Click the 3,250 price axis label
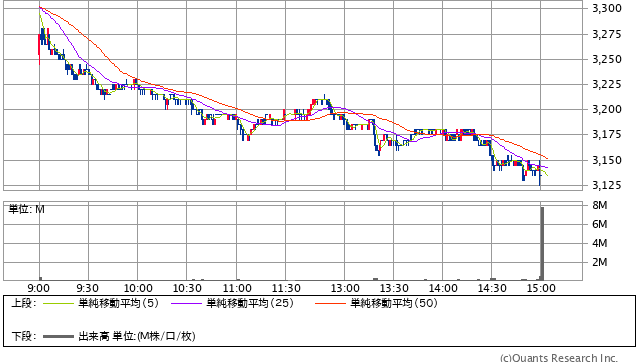The height and width of the screenshot is (362, 638). [x=607, y=59]
